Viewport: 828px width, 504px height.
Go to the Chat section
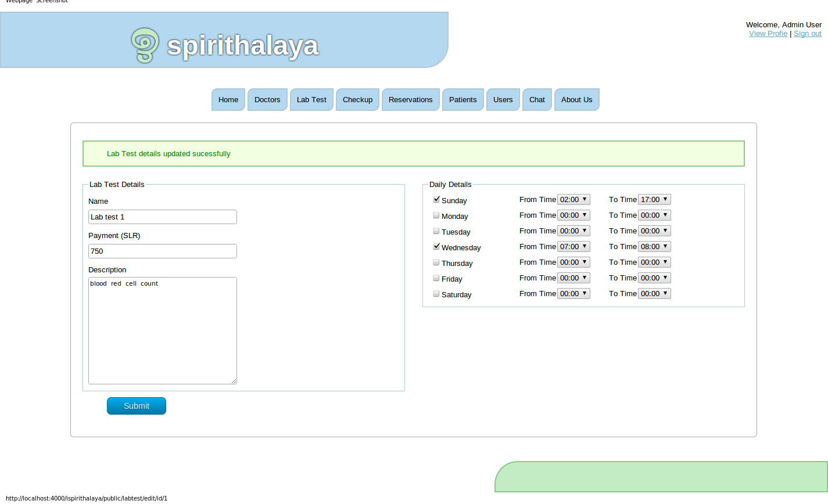pos(536,99)
